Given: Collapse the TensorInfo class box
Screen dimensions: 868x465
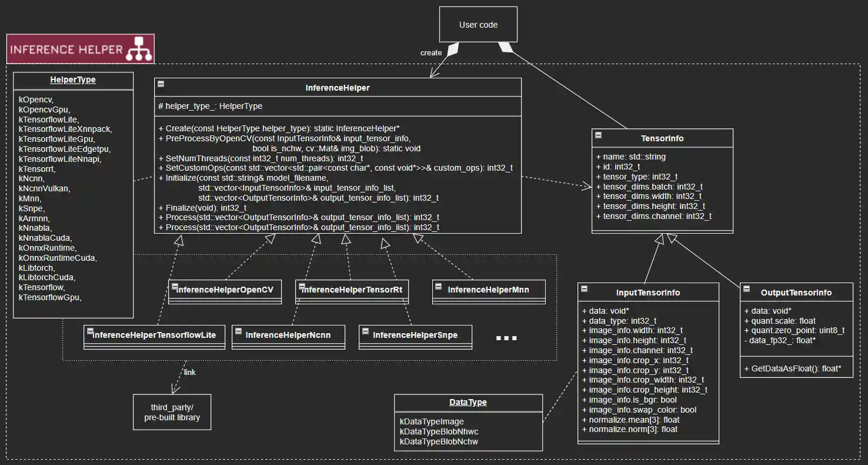Looking at the screenshot, I should tap(597, 135).
